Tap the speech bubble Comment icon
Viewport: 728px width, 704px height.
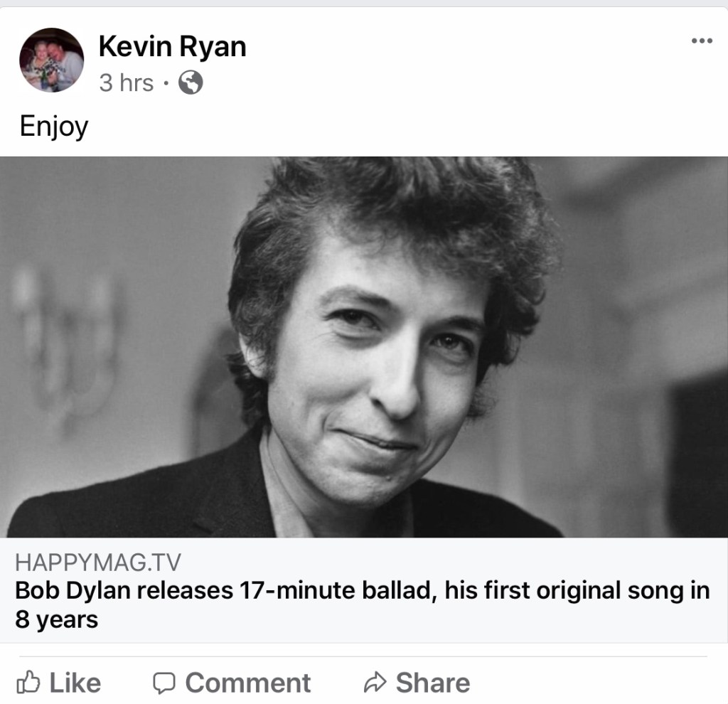point(164,683)
